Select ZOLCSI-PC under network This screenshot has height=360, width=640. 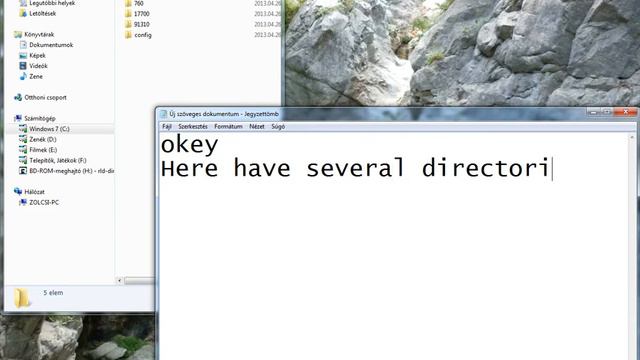click(44, 202)
